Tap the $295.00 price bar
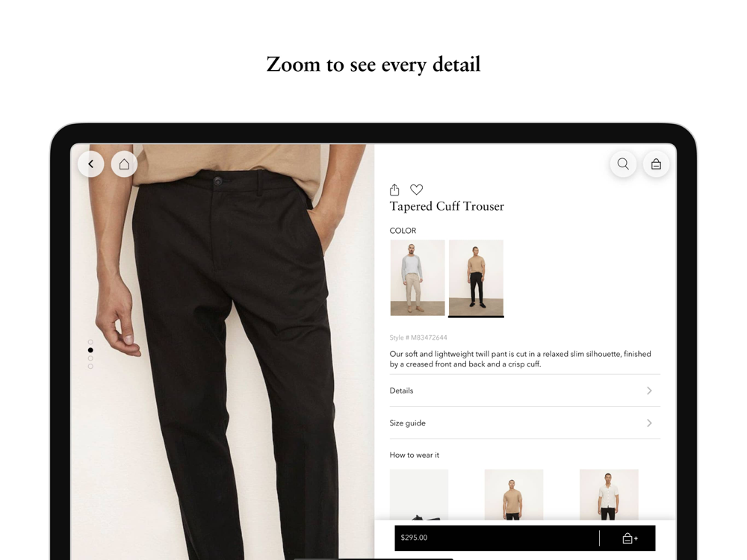 click(497, 538)
